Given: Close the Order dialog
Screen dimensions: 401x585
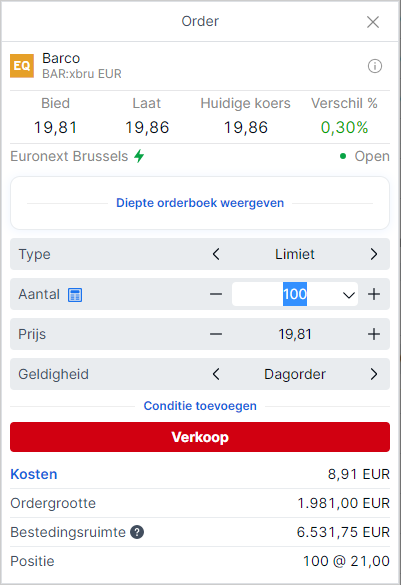Looking at the screenshot, I should [x=373, y=22].
